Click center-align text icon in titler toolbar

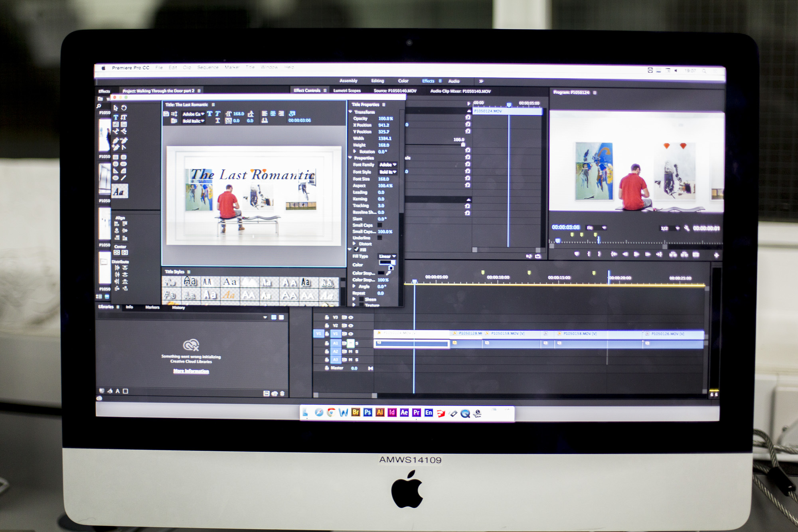[273, 114]
